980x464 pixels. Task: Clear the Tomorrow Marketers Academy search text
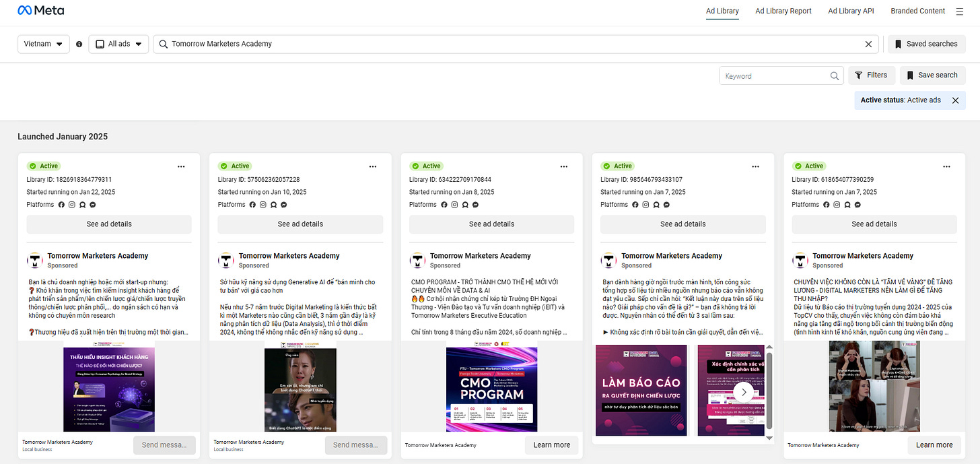point(868,44)
